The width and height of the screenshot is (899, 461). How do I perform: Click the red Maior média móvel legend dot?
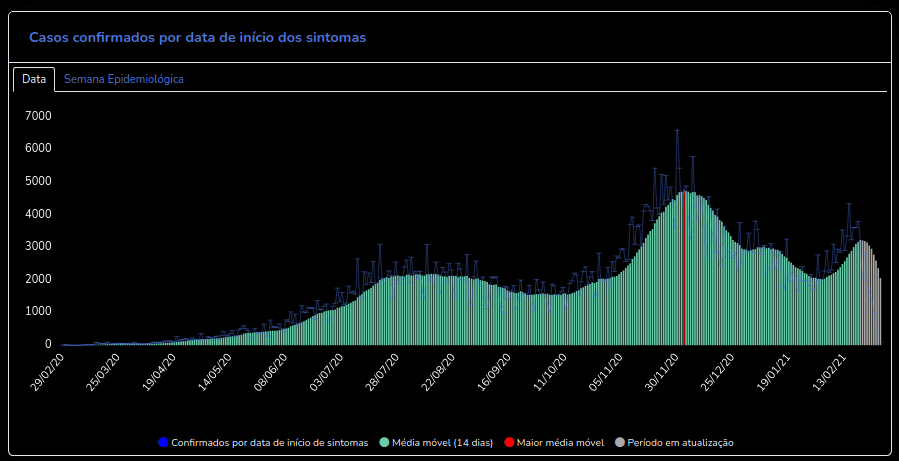(509, 442)
